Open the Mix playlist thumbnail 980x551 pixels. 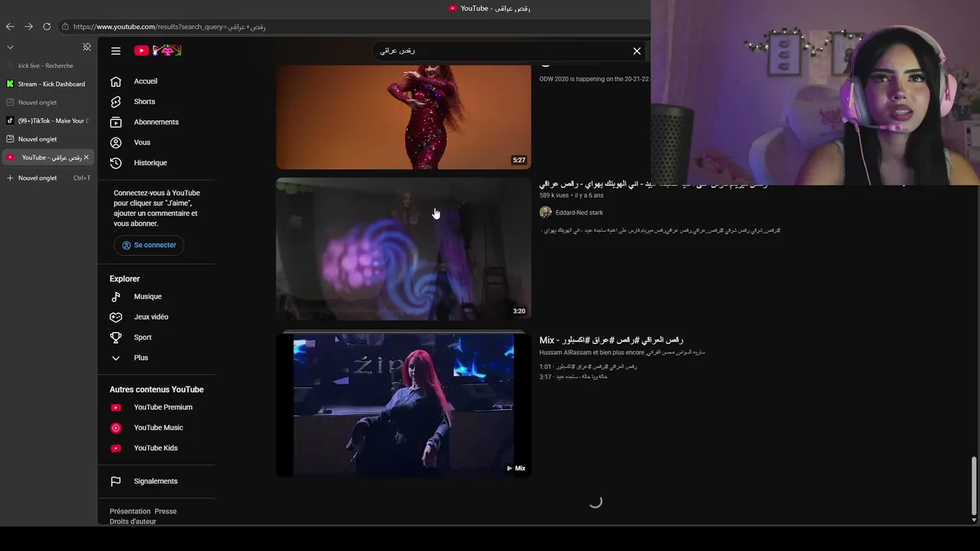403,404
